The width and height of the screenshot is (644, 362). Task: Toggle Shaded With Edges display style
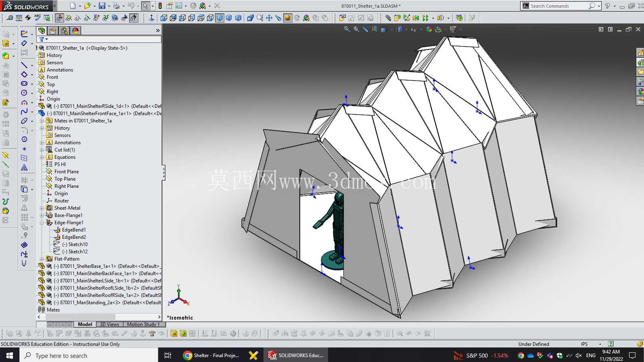tap(220, 18)
